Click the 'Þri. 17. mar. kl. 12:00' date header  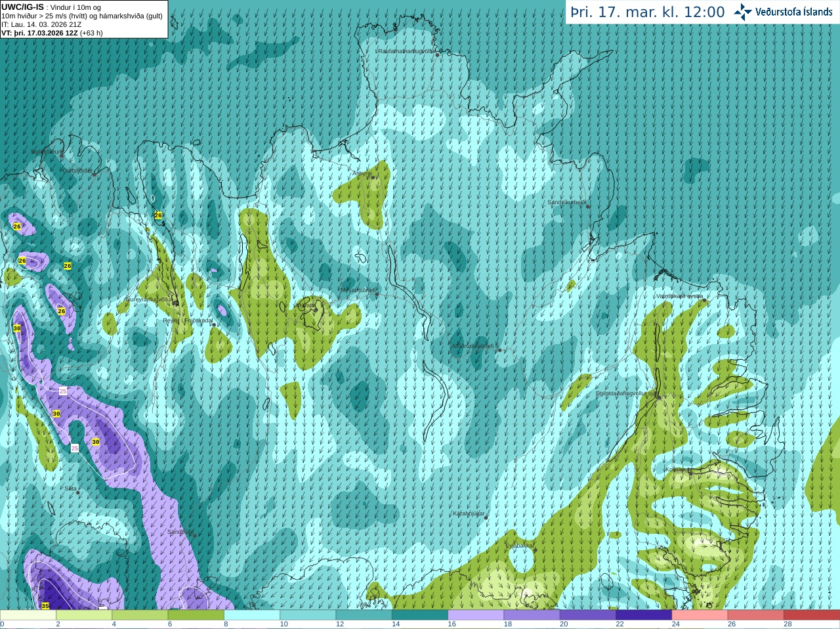point(647,12)
